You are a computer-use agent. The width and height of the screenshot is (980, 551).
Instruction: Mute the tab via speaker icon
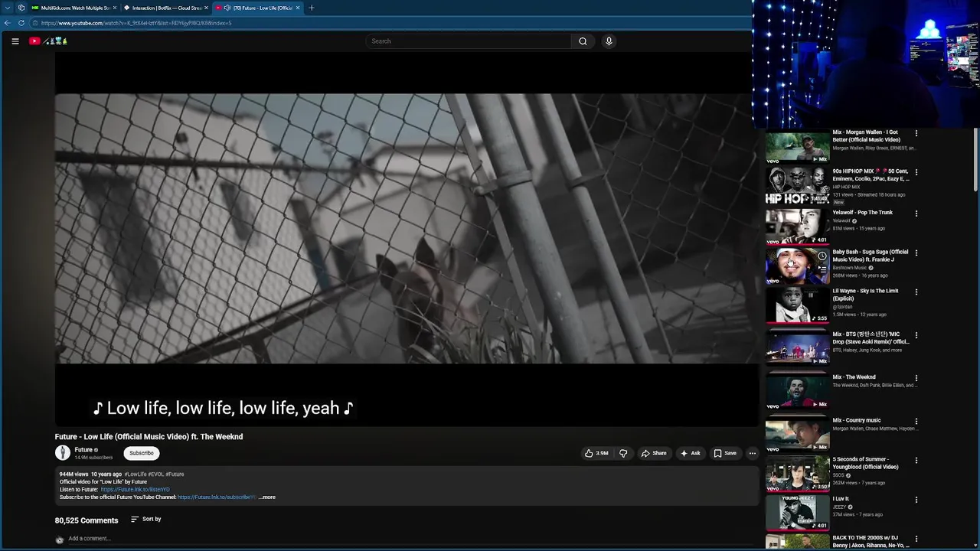coord(227,8)
